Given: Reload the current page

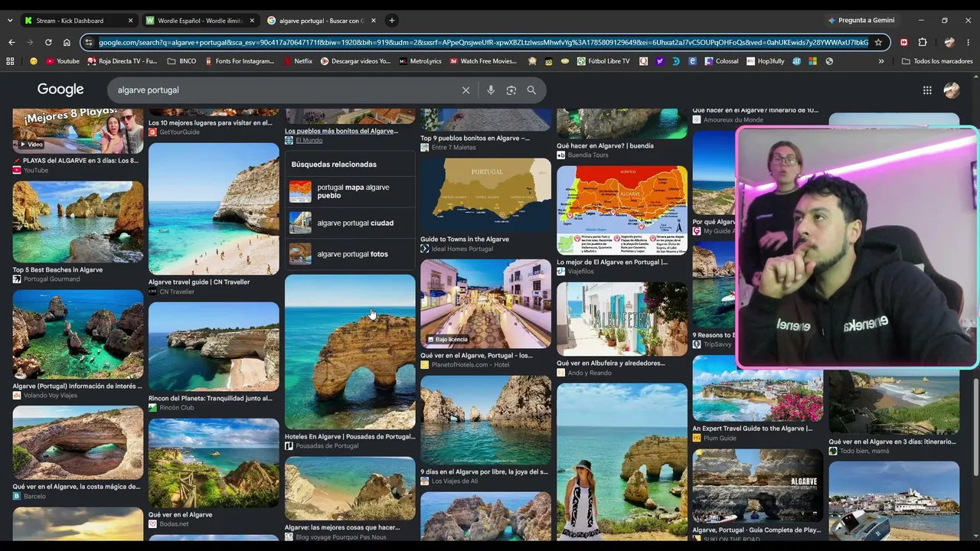Looking at the screenshot, I should click(48, 42).
